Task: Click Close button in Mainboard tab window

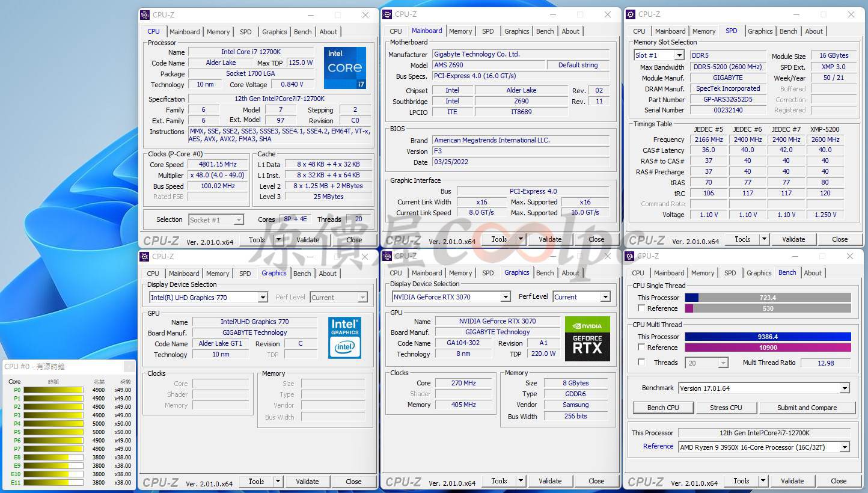Action: pyautogui.click(x=596, y=239)
